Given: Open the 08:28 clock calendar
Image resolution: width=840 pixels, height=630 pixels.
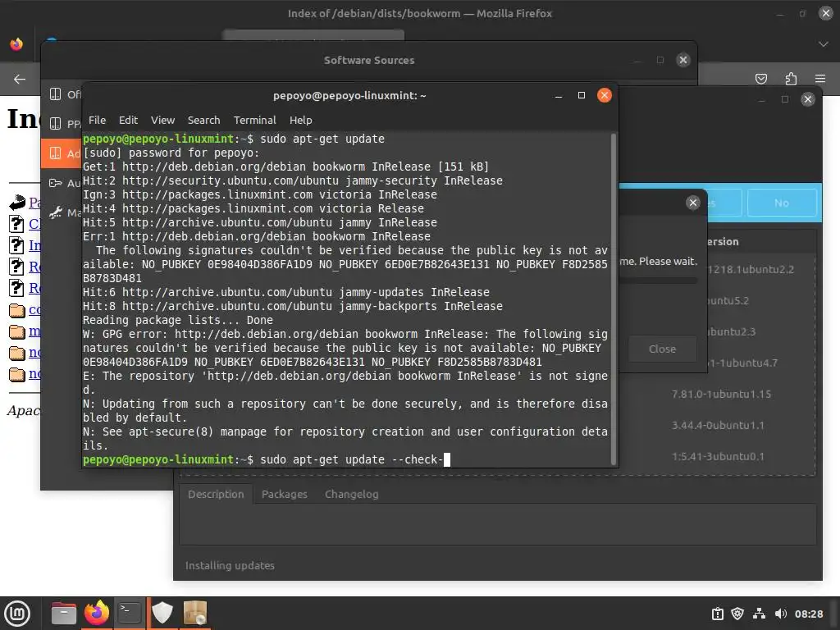Looking at the screenshot, I should pyautogui.click(x=809, y=614).
